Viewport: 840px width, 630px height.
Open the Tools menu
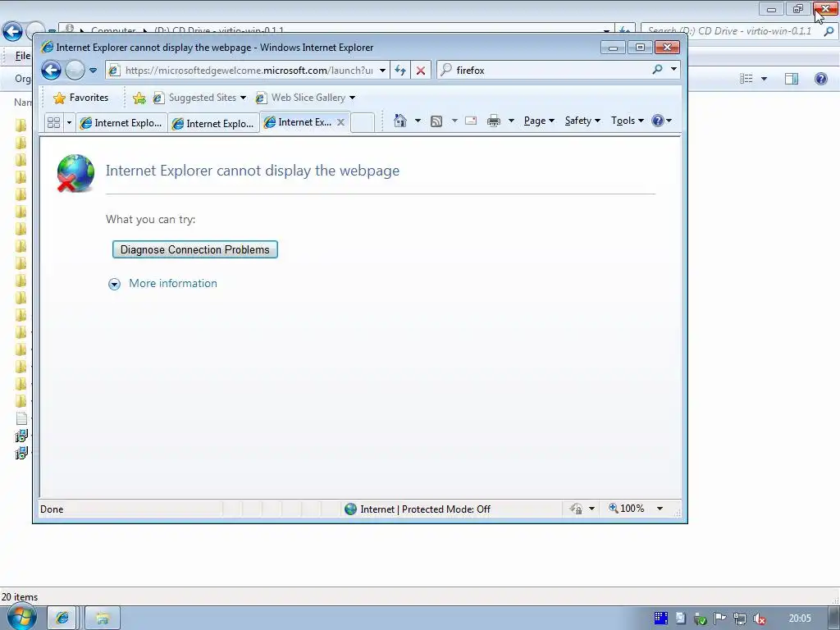[x=628, y=121]
